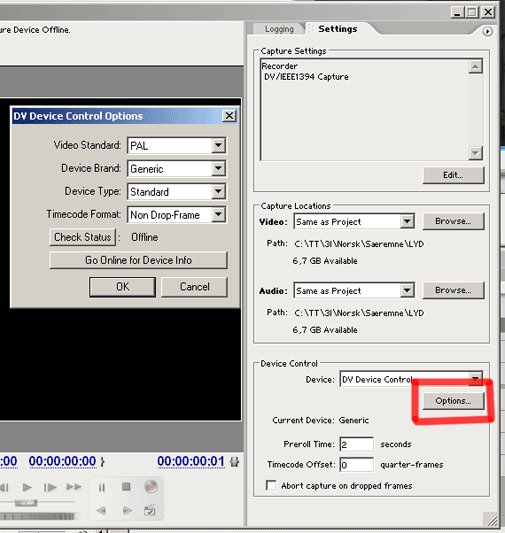Click the Preroll Time input field
Screen dimensions: 505x533
pos(356,444)
